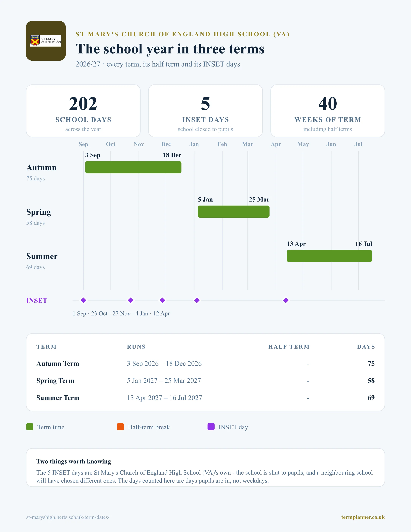Image resolution: width=411 pixels, height=532 pixels.
Task: Click the purple INSET day swatch
Action: coord(211,427)
